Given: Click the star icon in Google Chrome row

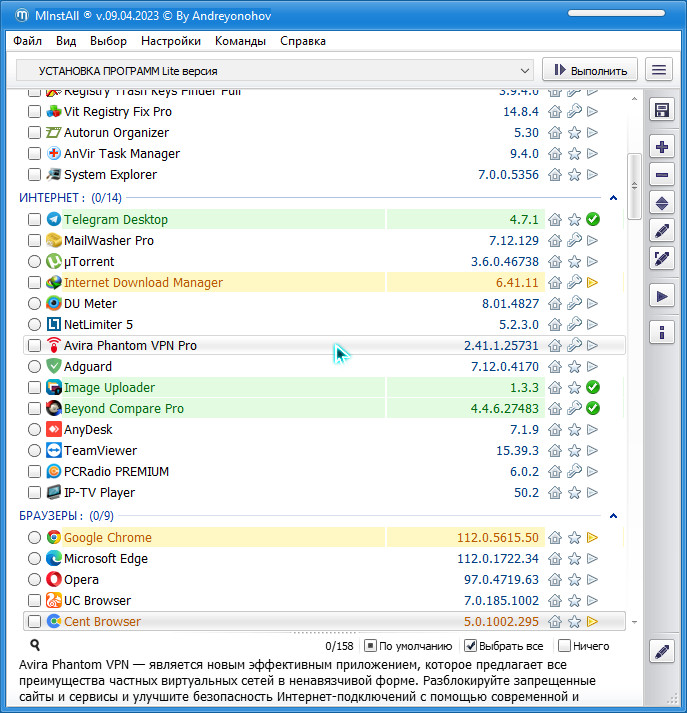Looking at the screenshot, I should 574,538.
